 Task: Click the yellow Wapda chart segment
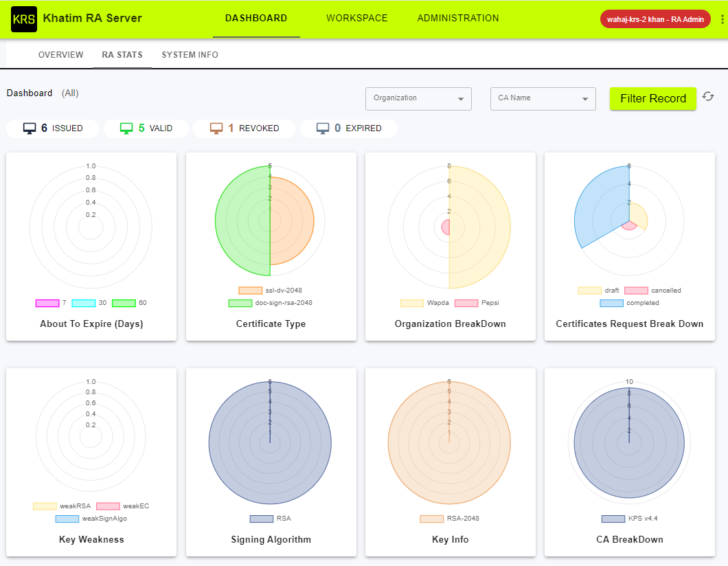pos(481,227)
